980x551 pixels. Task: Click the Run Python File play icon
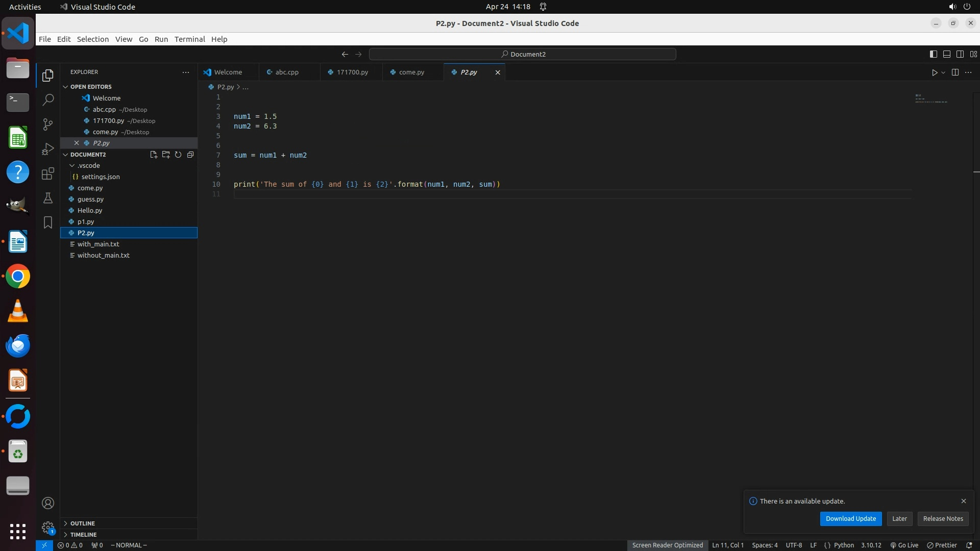(x=934, y=72)
